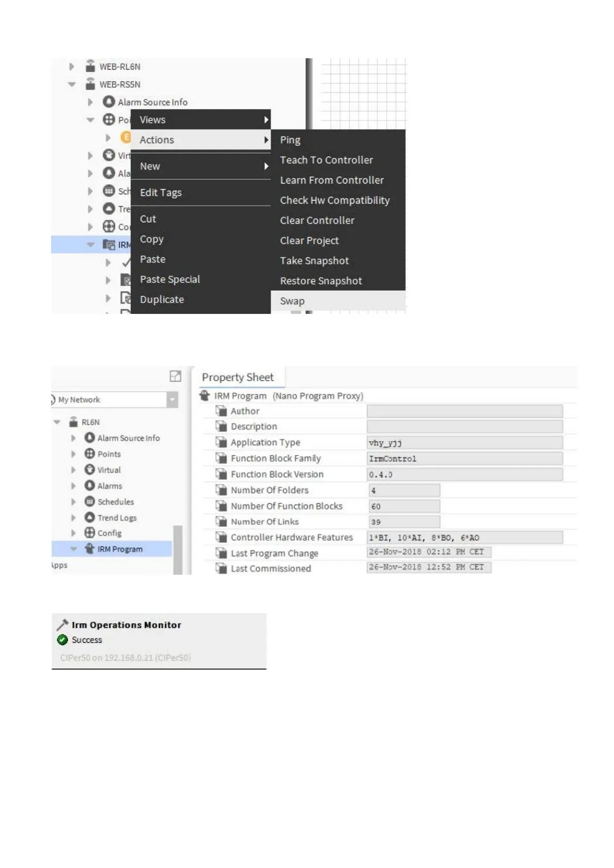Viewport: 614px width, 868px height.
Task: Click the CIPer50 on 192.168.0.21 text
Action: pos(125,657)
